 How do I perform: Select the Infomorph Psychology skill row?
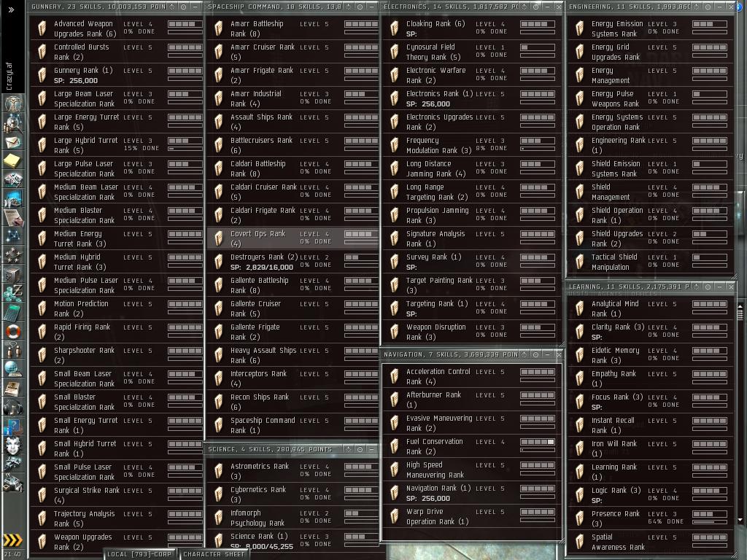coord(293,518)
